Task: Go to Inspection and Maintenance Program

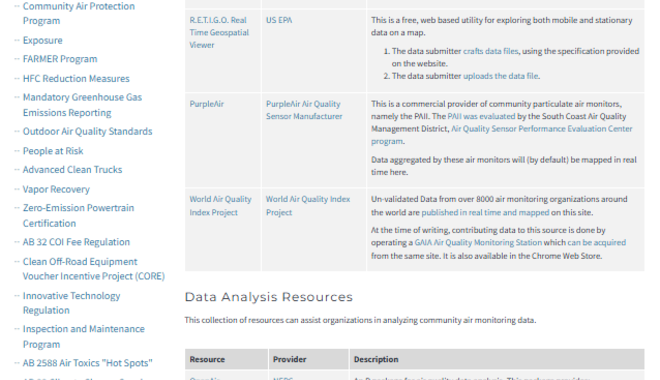Action: 84,337
